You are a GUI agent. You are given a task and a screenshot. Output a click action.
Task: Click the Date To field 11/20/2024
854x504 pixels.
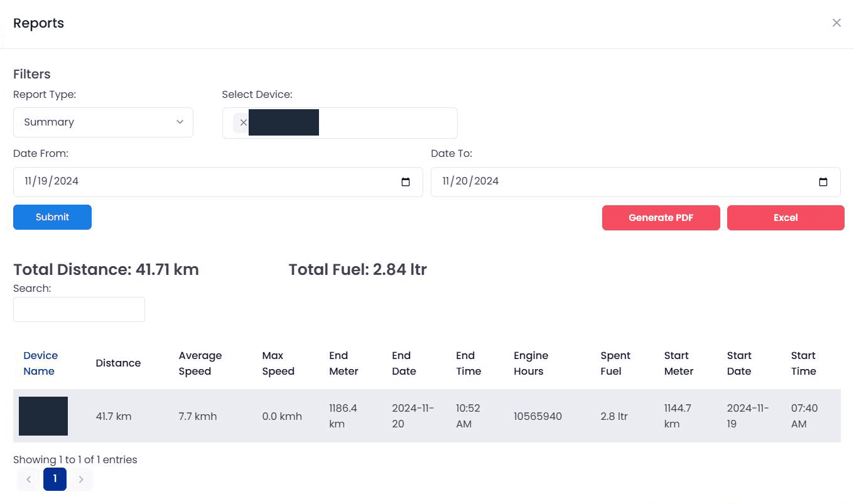(635, 182)
